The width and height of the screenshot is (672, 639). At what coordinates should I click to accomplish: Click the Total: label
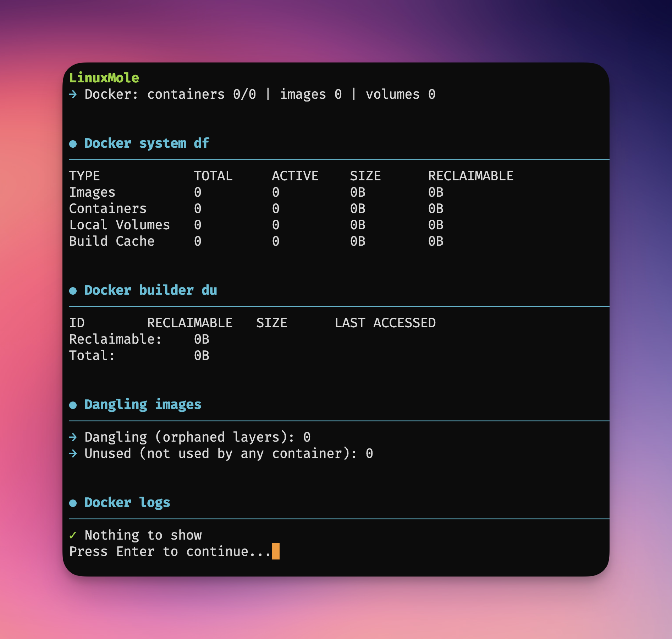click(92, 356)
